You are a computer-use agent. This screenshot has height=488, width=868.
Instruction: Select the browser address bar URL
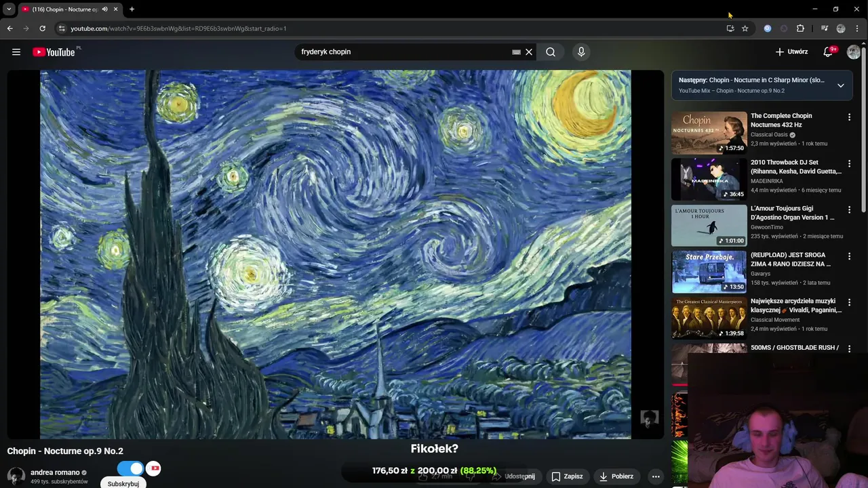(x=178, y=28)
